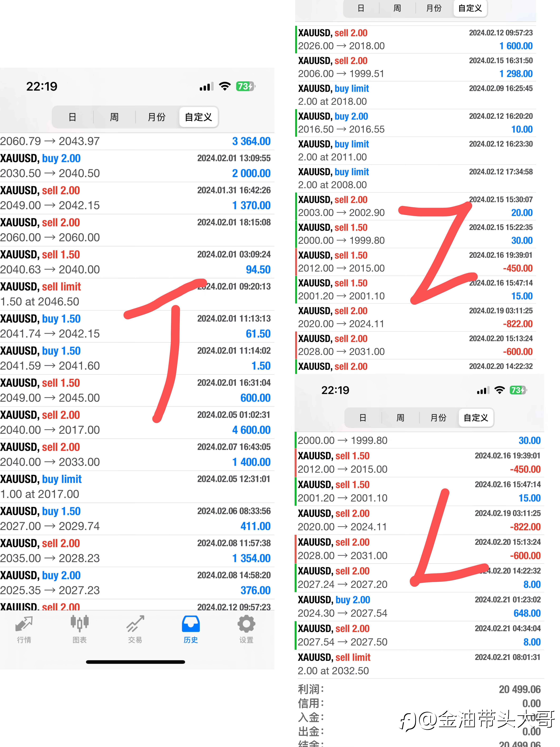Tap the iOS home indicator bar
The width and height of the screenshot is (560, 747).
click(x=135, y=662)
